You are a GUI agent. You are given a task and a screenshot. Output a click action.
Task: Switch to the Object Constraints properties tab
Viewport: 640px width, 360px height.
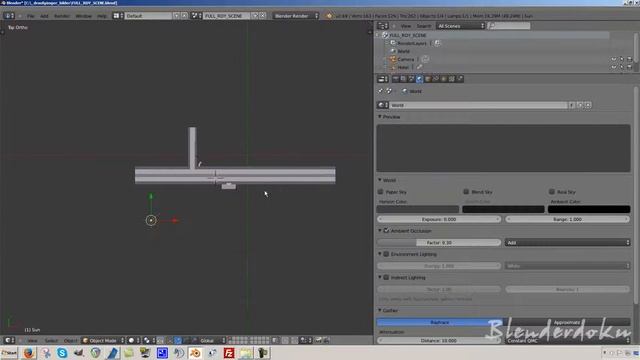pyautogui.click(x=436, y=79)
